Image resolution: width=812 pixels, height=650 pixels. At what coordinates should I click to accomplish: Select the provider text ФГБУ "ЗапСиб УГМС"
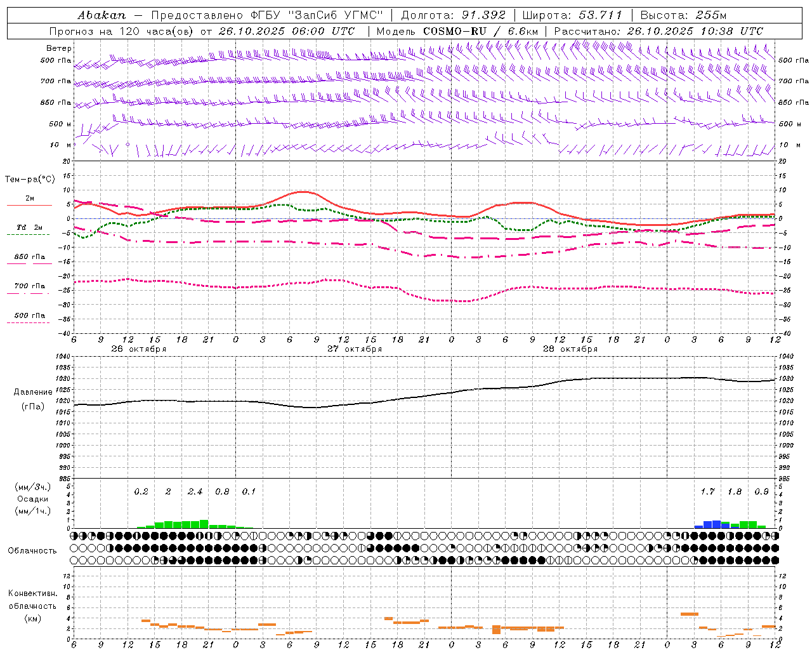tap(316, 15)
